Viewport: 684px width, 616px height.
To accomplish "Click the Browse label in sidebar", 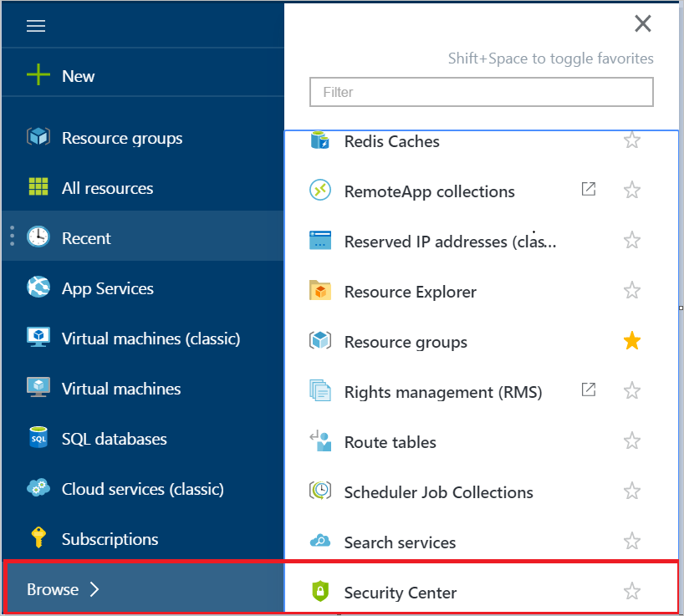I will coord(53,589).
